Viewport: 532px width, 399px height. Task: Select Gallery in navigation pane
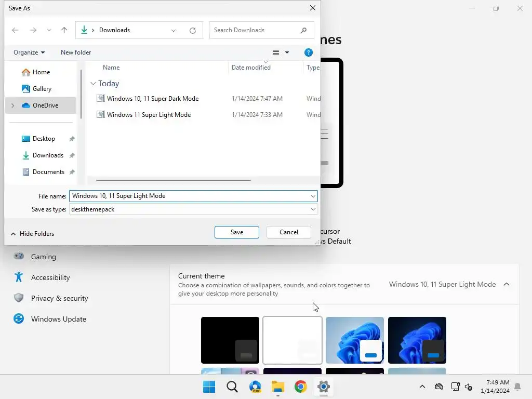tap(41, 88)
